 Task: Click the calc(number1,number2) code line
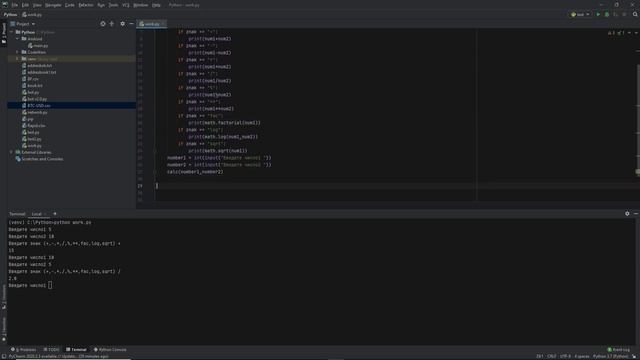pos(195,172)
